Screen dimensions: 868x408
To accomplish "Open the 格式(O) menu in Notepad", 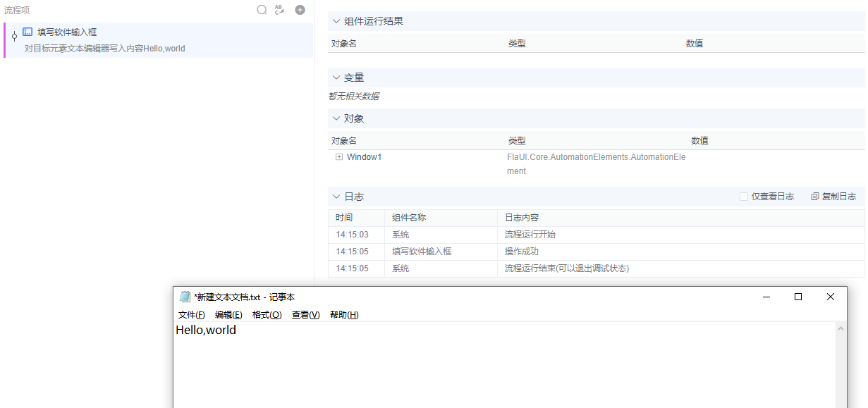I will pos(267,314).
